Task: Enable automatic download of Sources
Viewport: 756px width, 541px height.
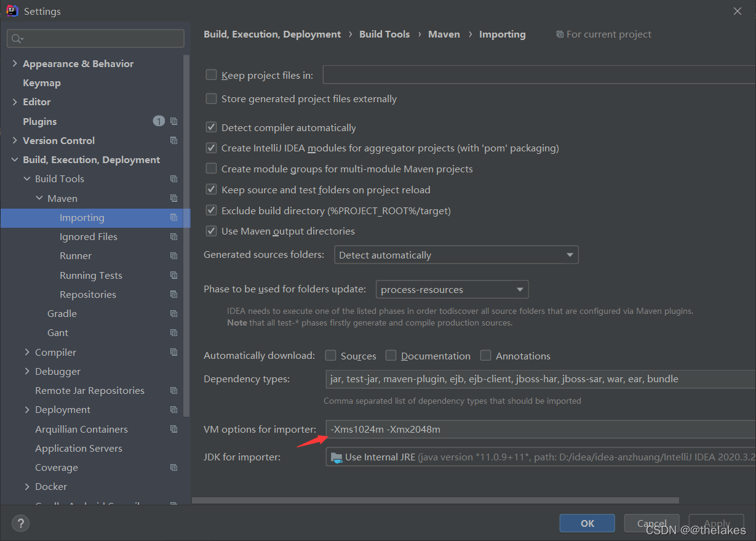Action: (x=330, y=356)
